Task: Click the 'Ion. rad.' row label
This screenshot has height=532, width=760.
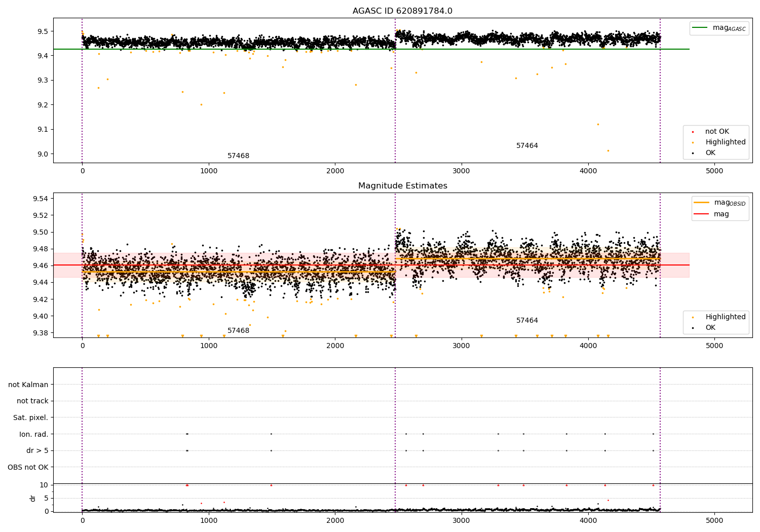Action: (34, 434)
